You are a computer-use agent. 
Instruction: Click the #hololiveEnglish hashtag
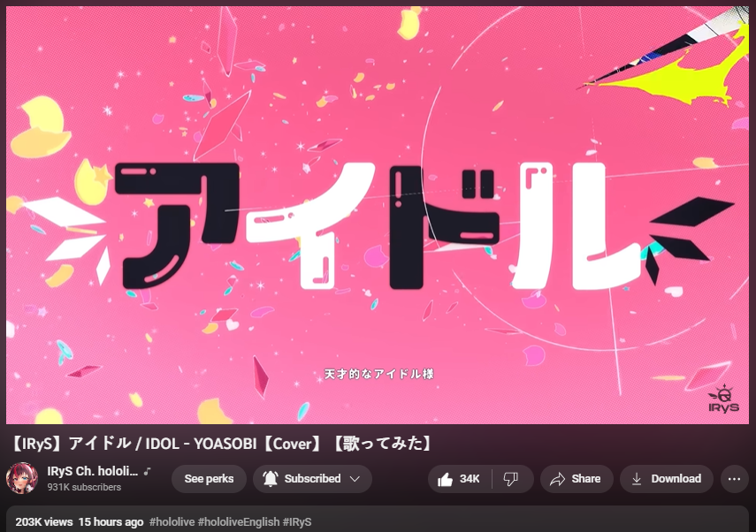(239, 522)
